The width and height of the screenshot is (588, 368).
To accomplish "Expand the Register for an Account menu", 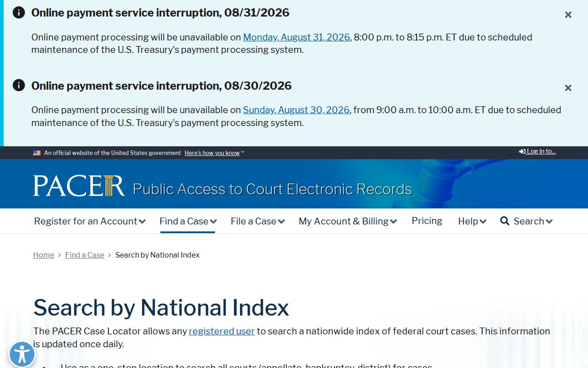I will pyautogui.click(x=90, y=221).
